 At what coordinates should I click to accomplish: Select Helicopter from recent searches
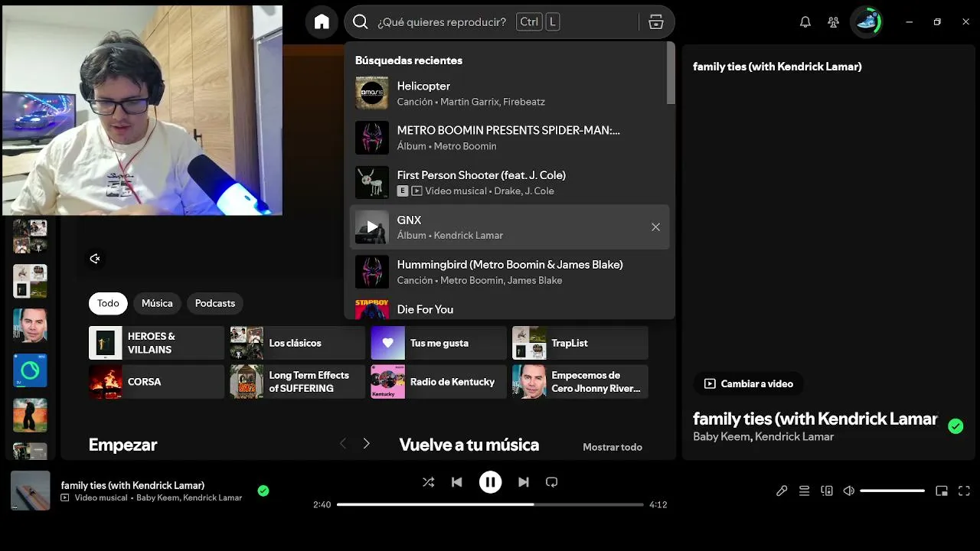(509, 93)
